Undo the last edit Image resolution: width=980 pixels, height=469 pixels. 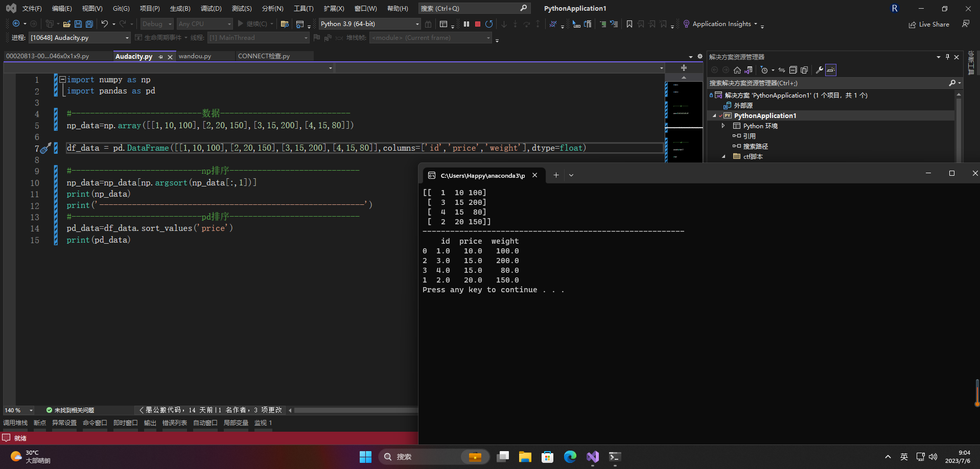pyautogui.click(x=104, y=24)
